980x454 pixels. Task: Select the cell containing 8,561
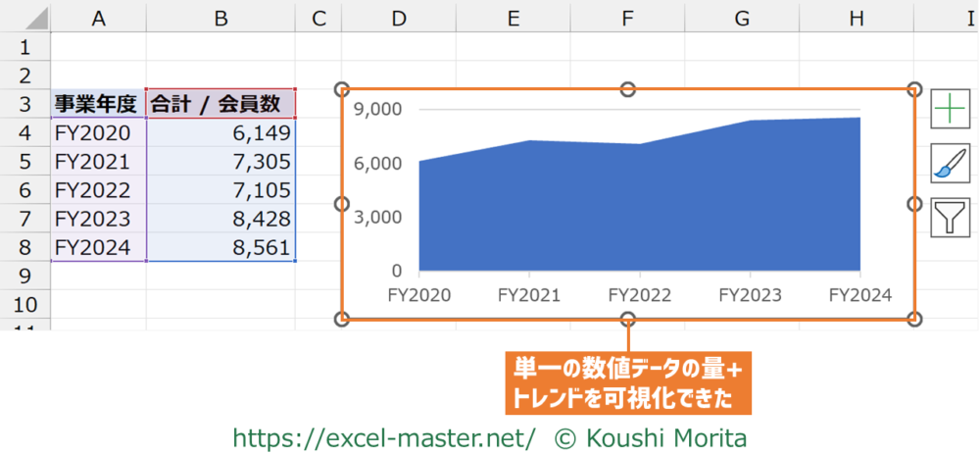click(x=220, y=246)
